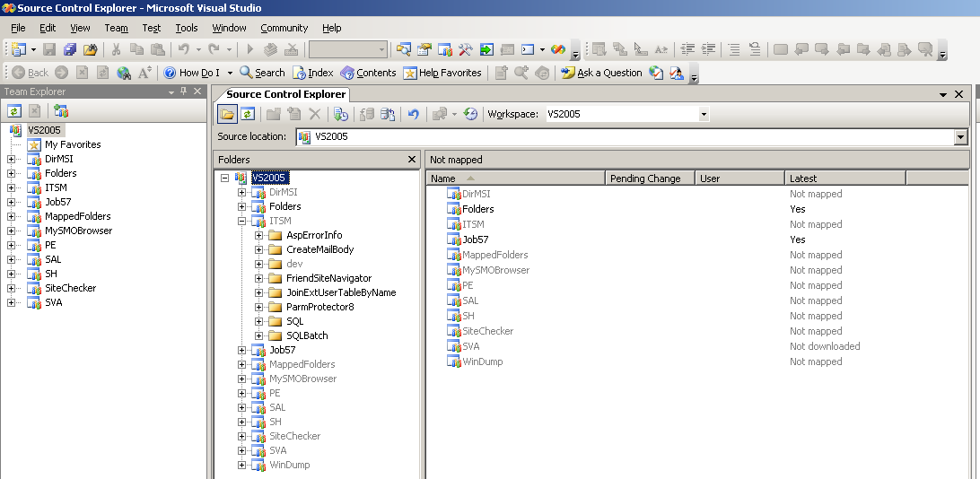980x479 pixels.
Task: Click the 'Not downloaded' status for SVA
Action: [x=825, y=346]
